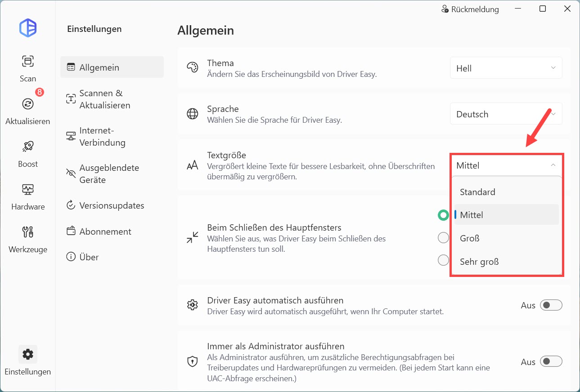
Task: Toggle Driver Easy automatisch ausführen switch
Action: (x=551, y=305)
